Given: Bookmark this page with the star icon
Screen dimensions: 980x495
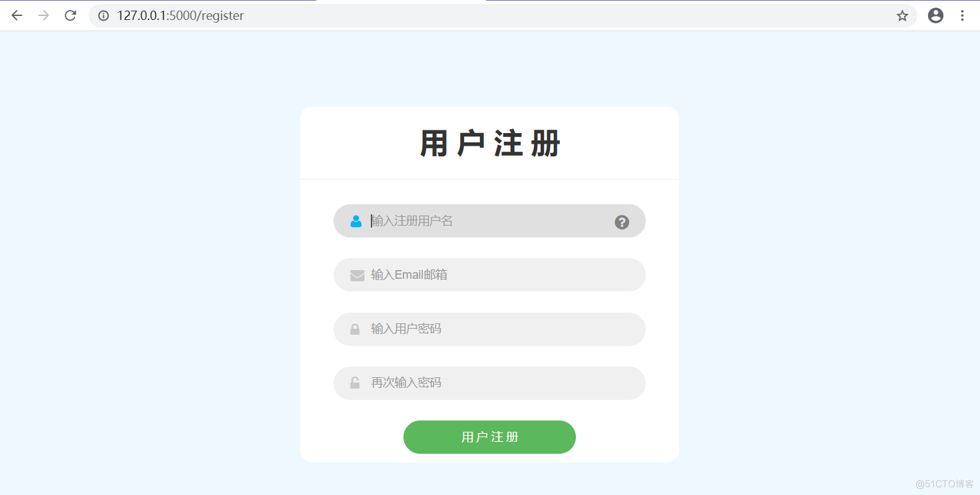Looking at the screenshot, I should tap(902, 15).
